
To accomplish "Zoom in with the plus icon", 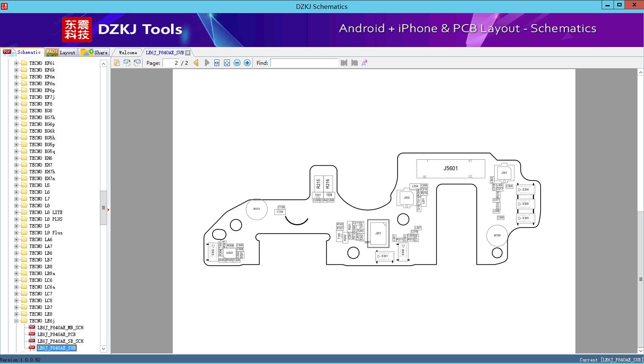I will (x=247, y=63).
